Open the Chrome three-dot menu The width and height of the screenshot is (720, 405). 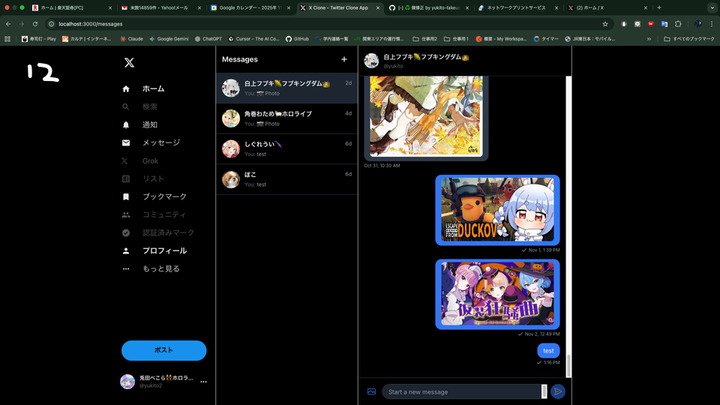tap(712, 24)
